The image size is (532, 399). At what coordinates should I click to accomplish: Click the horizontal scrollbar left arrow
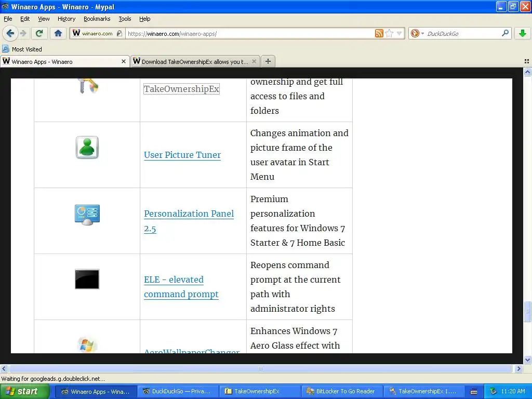4,368
